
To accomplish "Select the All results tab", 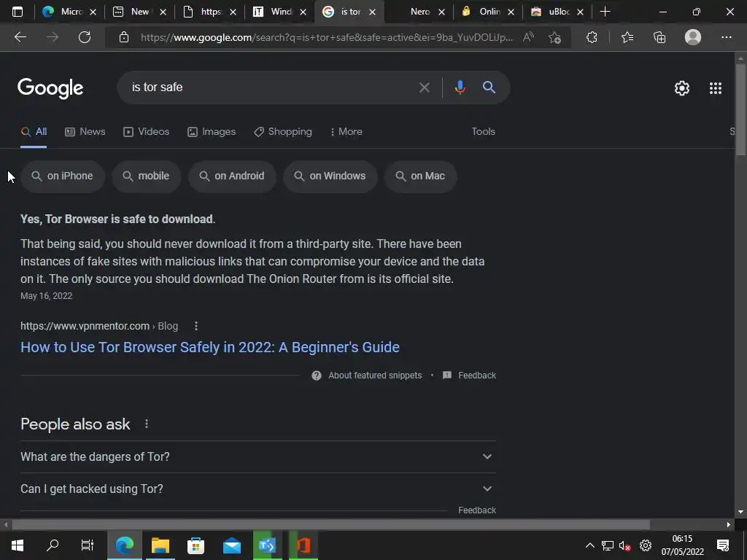I will pos(34,132).
